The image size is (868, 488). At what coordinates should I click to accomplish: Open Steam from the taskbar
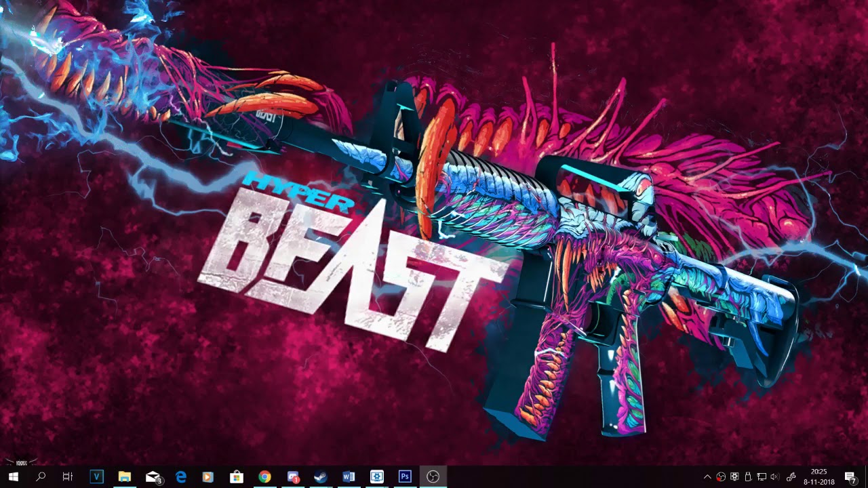(320, 476)
